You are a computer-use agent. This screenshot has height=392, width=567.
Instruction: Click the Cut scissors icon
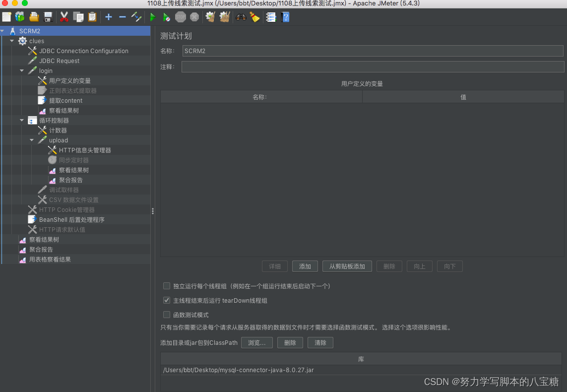tap(64, 17)
